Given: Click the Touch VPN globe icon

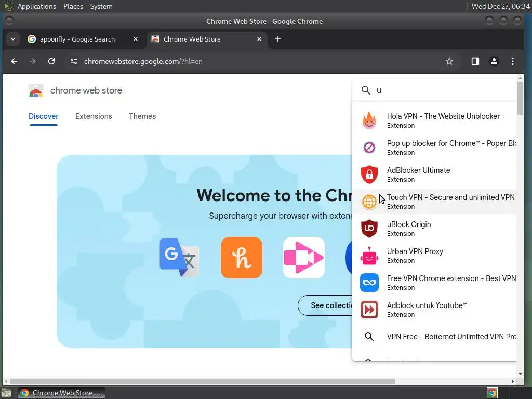Looking at the screenshot, I should 369,202.
